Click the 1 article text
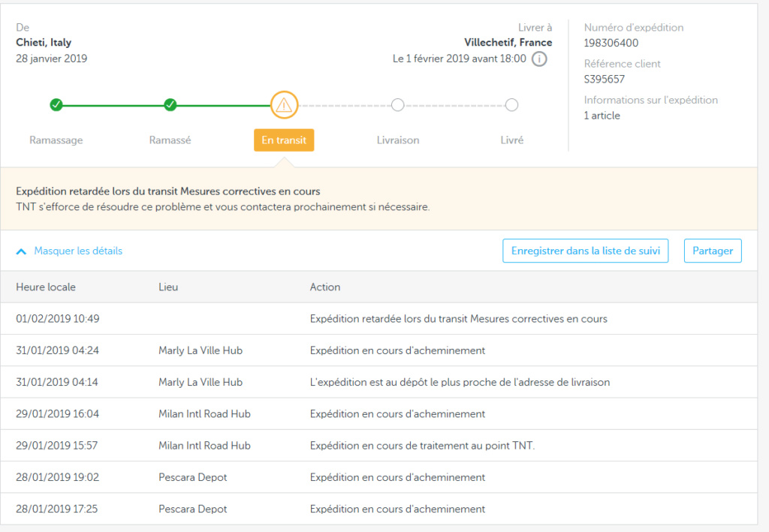 click(602, 116)
